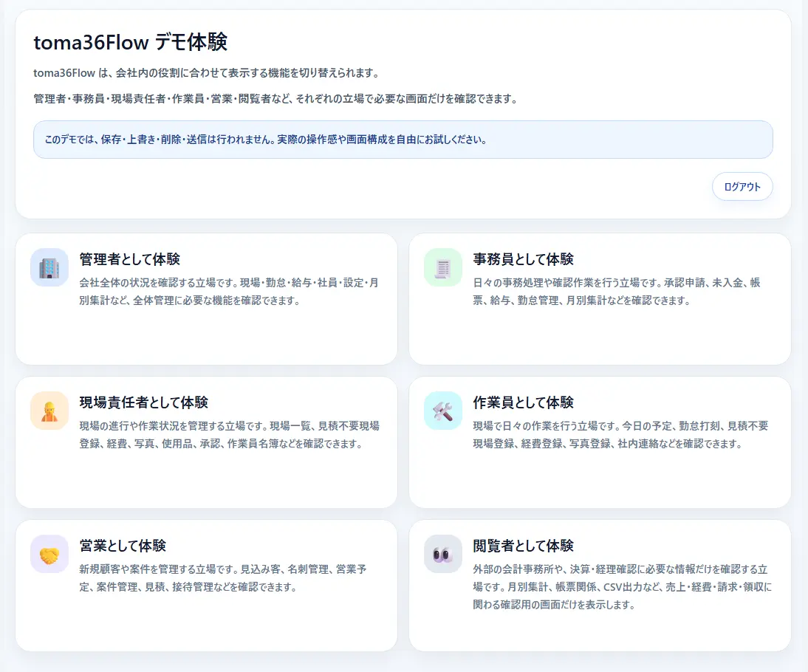Image resolution: width=808 pixels, height=672 pixels.
Task: Click the description starting 日々の事務処理や確認作業
Action: [x=617, y=292]
